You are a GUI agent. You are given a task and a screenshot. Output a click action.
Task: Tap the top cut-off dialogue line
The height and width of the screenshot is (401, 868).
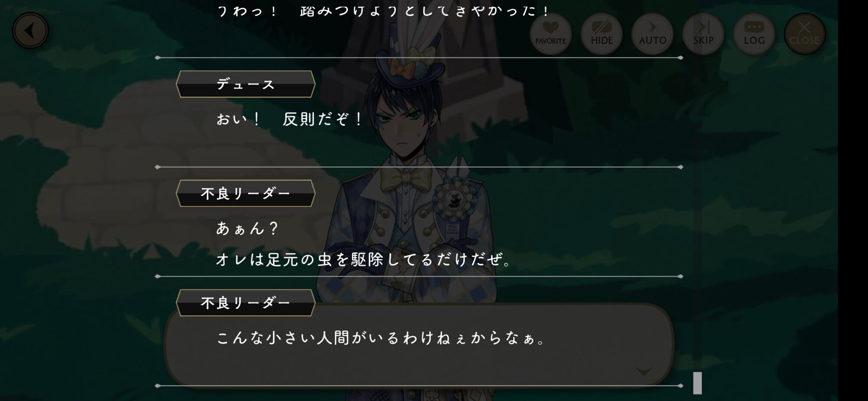[383, 10]
